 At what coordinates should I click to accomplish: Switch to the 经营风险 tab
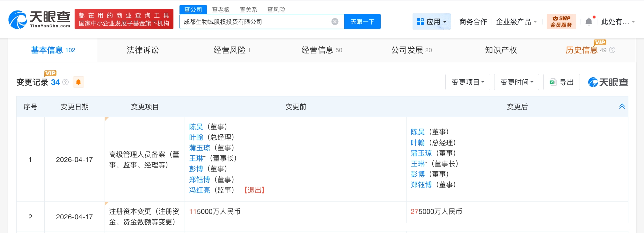[x=232, y=50]
